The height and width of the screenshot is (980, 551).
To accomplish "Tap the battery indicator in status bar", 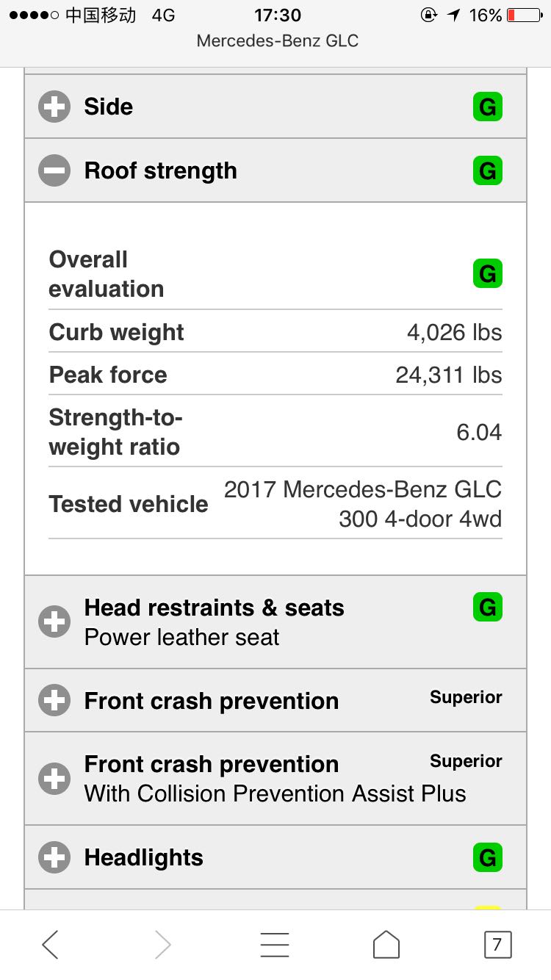I will click(x=524, y=15).
